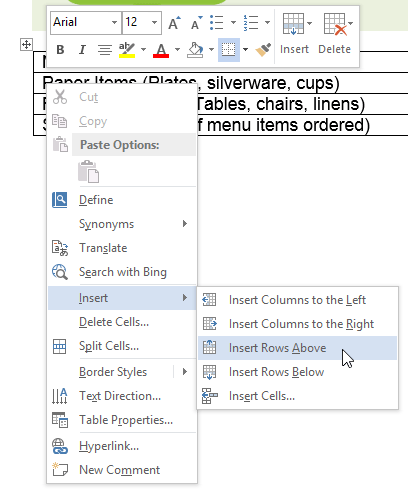The image size is (408, 490).
Task: Click the Delete table icon in mini toolbar
Action: point(335,24)
